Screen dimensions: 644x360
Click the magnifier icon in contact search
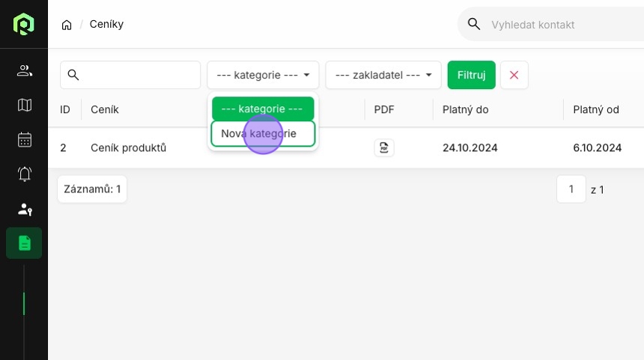pyautogui.click(x=474, y=24)
